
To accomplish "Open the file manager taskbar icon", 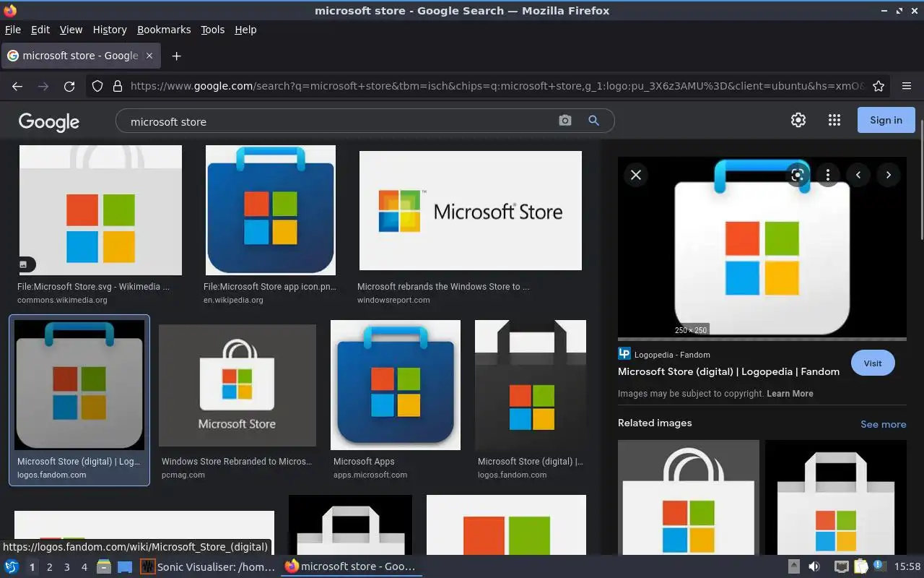I will 104,567.
